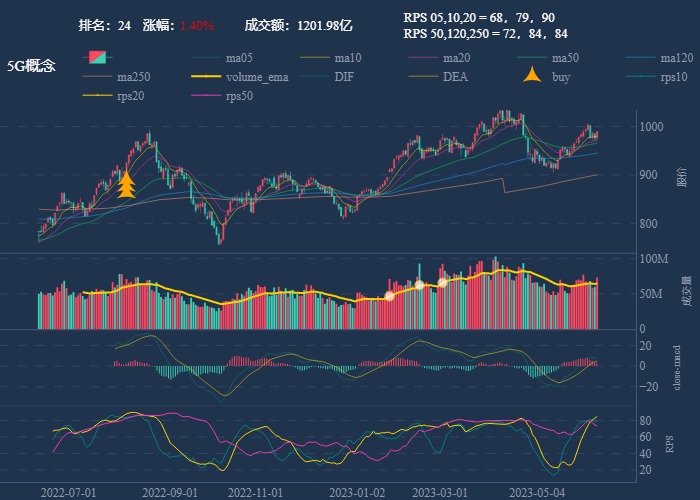Click the orange buy triangle legend icon
The height and width of the screenshot is (500, 700).
pyautogui.click(x=532, y=77)
